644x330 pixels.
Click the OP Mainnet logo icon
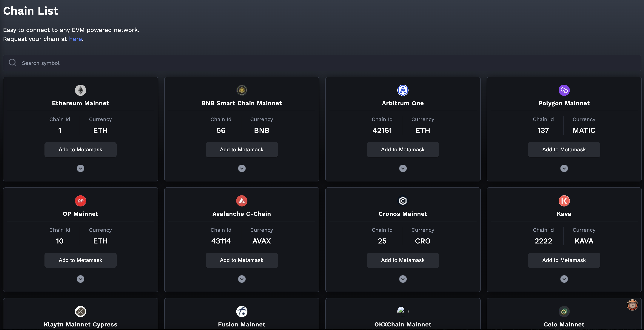point(81,201)
